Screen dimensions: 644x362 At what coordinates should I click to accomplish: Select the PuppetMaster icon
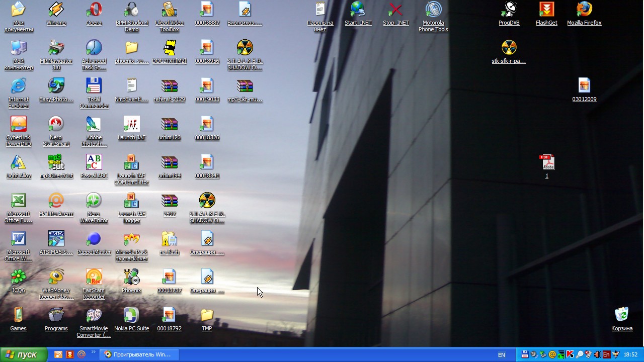pyautogui.click(x=94, y=242)
